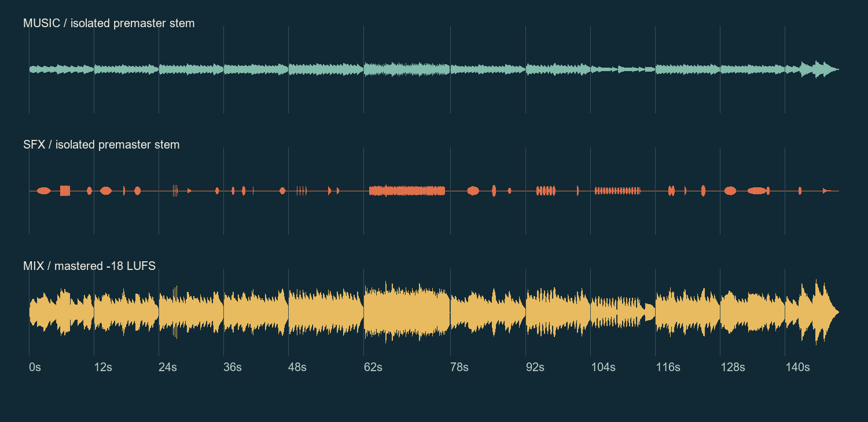Click the "MUSIC / isolated premaster stem" title

[x=109, y=24]
